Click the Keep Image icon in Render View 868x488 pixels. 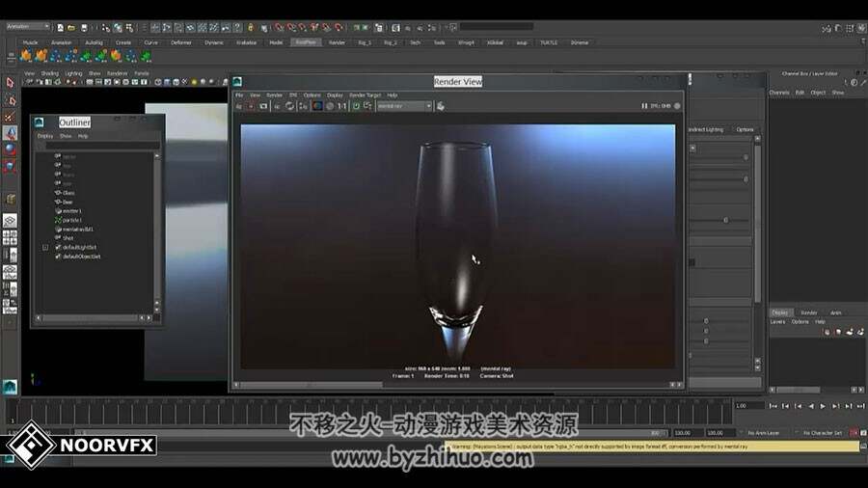[357, 106]
